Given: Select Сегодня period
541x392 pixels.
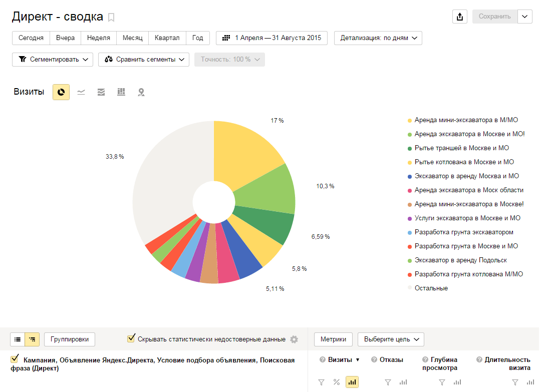Looking at the screenshot, I should tap(31, 38).
